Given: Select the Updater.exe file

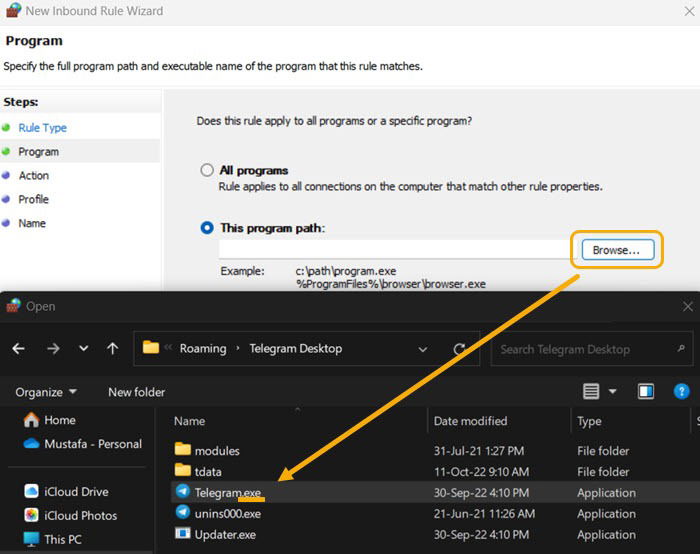Looking at the screenshot, I should click(215, 534).
